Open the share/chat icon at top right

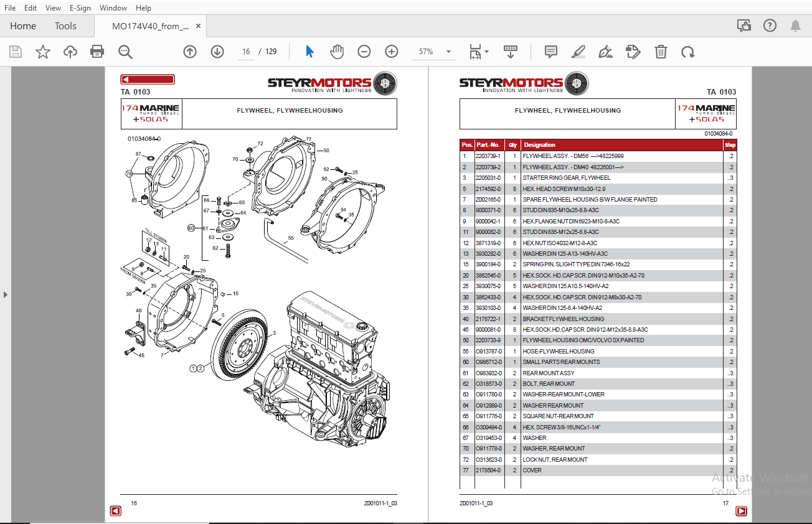point(744,26)
